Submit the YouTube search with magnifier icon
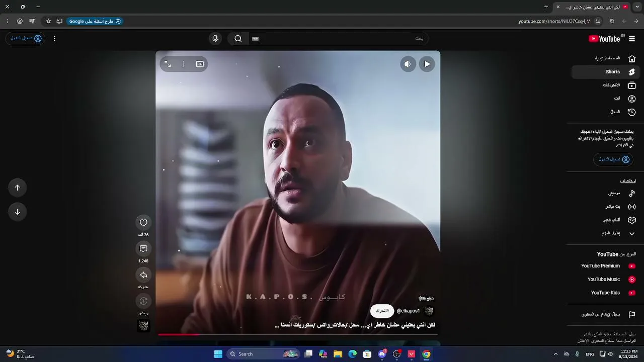The width and height of the screenshot is (644, 362). click(x=238, y=39)
